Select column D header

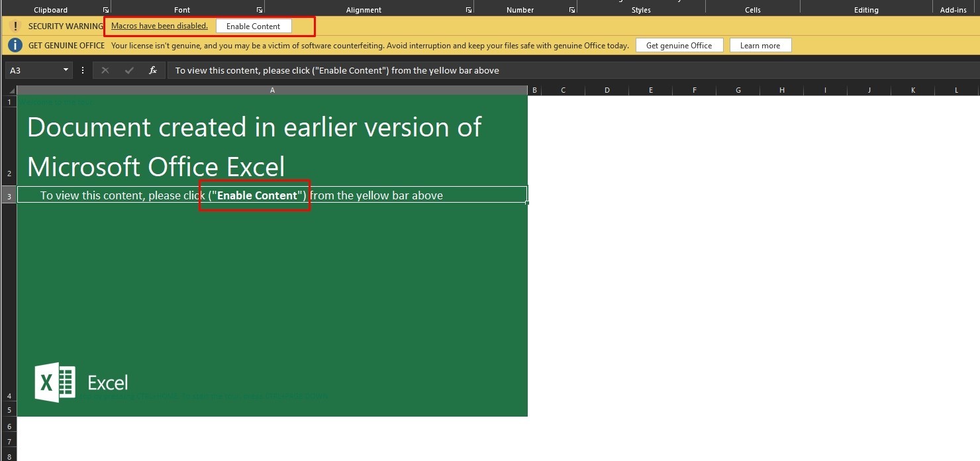click(607, 90)
